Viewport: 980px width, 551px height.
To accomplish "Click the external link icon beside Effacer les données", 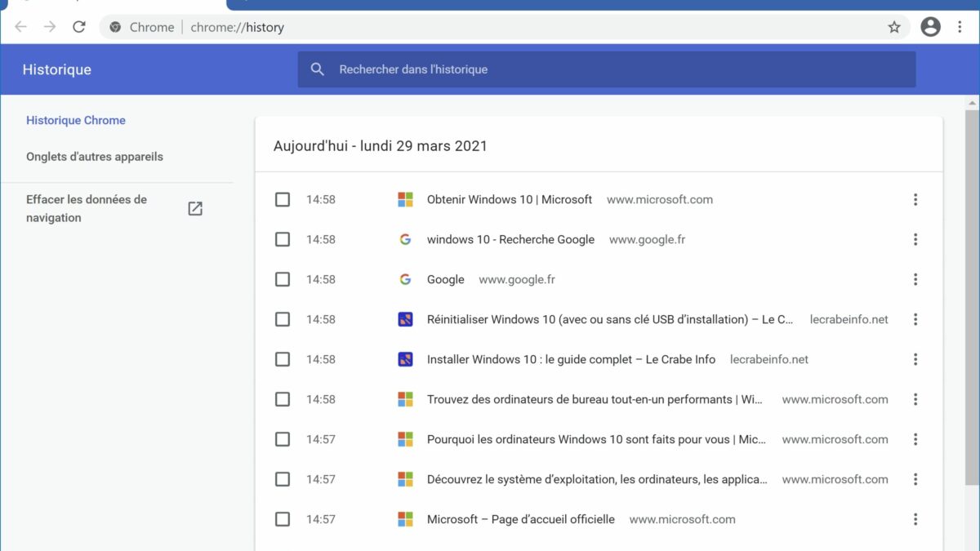I will pyautogui.click(x=195, y=208).
